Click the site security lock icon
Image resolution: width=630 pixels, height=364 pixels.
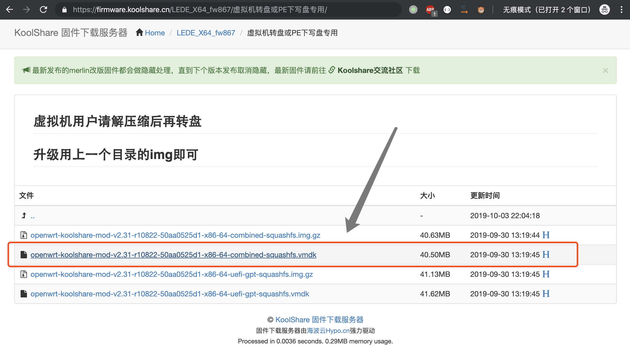[x=64, y=10]
